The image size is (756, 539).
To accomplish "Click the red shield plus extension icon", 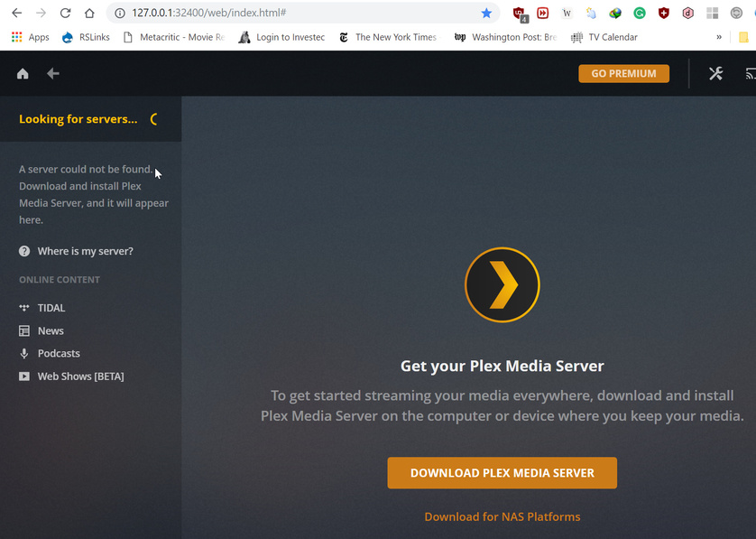I will coord(664,13).
